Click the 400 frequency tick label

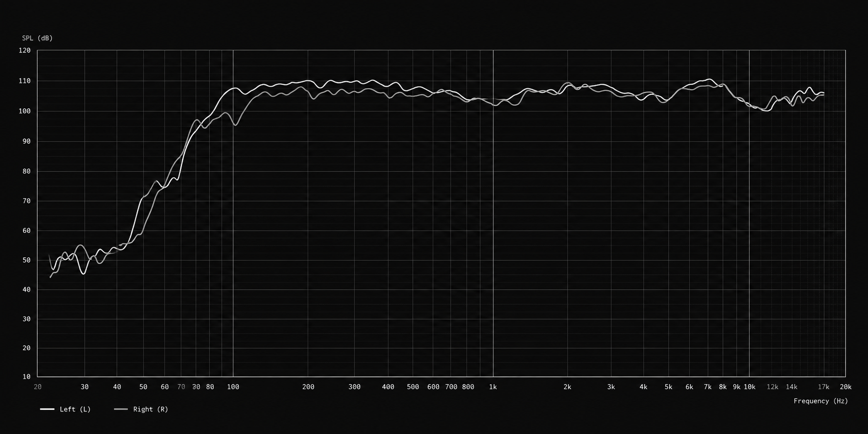coord(388,387)
